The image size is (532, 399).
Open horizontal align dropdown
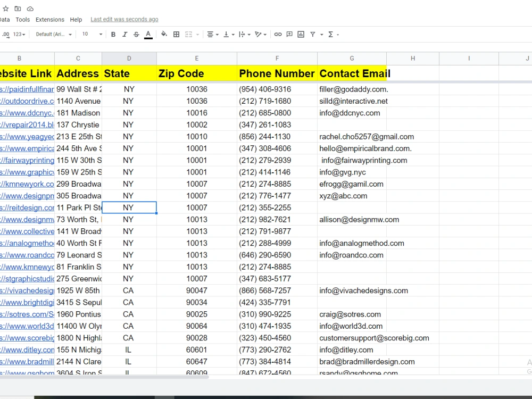tap(213, 34)
